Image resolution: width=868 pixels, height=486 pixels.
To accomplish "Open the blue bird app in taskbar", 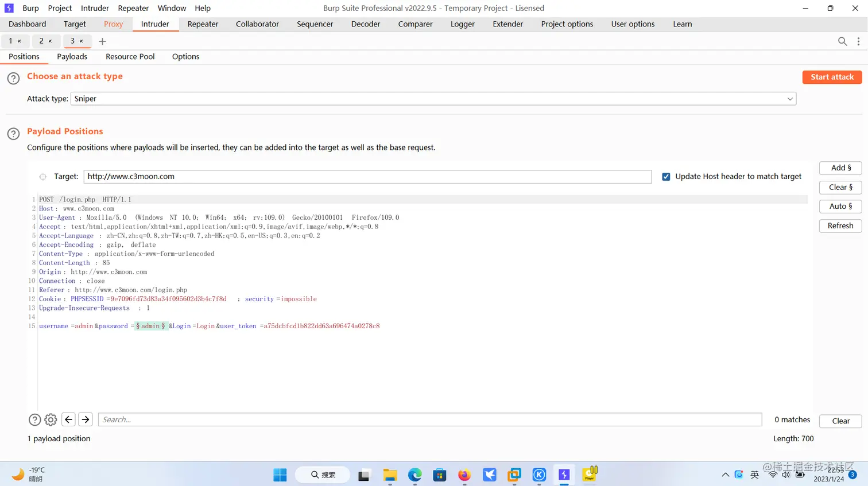I will pyautogui.click(x=490, y=475).
